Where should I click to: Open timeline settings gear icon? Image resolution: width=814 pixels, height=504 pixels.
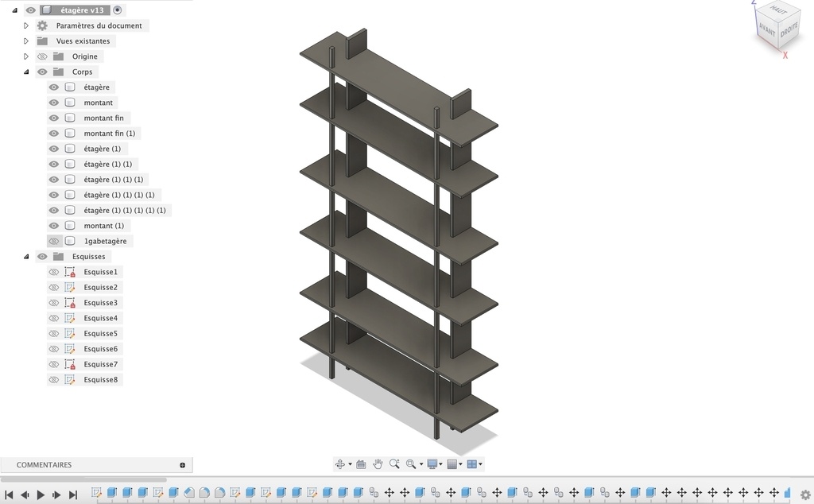click(805, 494)
